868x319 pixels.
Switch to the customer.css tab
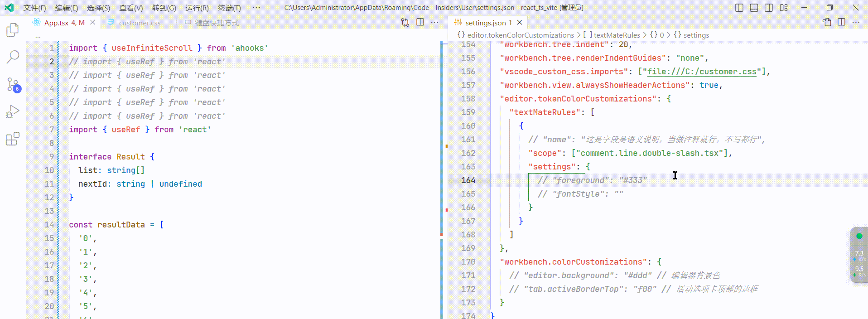(140, 23)
